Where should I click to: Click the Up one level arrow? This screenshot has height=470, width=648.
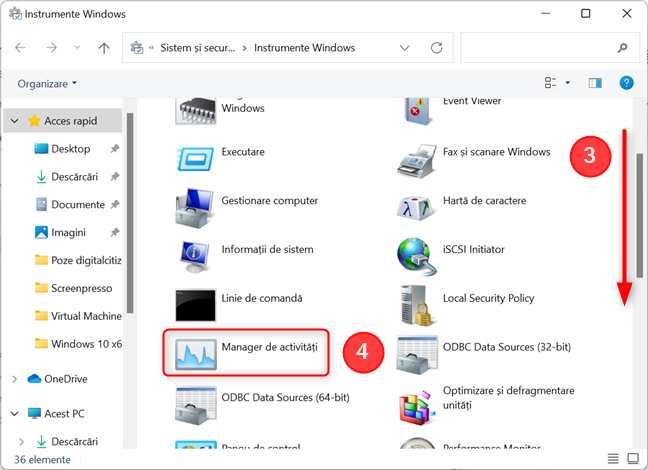click(104, 48)
